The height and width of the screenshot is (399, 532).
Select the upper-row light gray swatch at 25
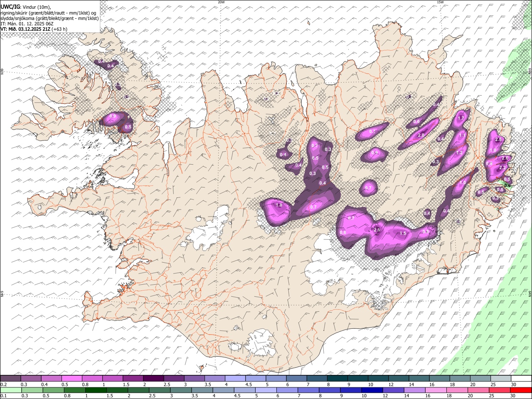click(x=501, y=378)
